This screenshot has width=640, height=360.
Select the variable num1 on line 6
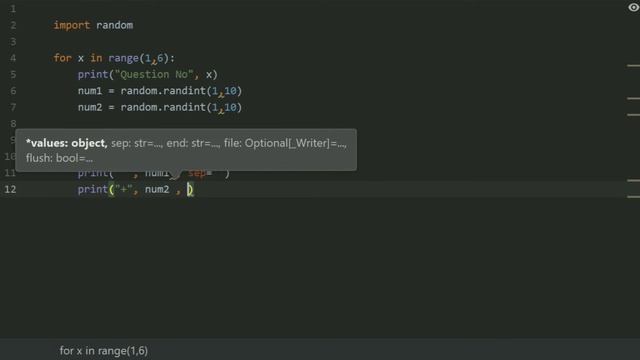click(90, 91)
